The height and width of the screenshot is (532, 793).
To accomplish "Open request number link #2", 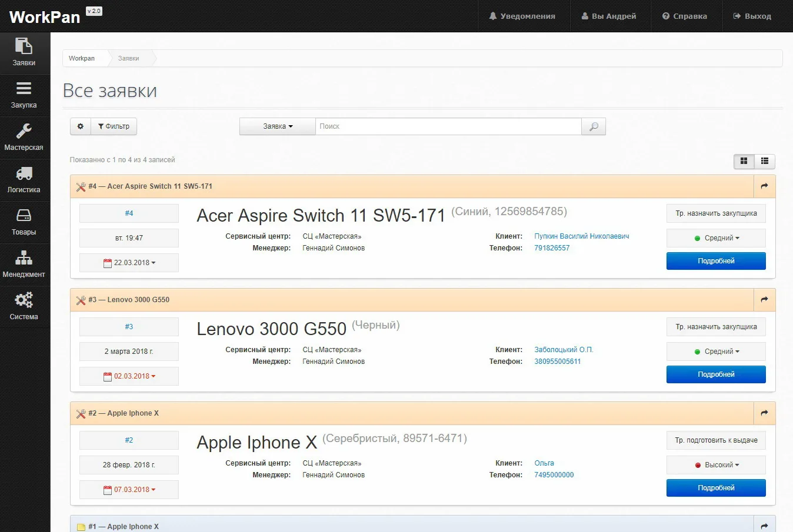I will pos(129,440).
